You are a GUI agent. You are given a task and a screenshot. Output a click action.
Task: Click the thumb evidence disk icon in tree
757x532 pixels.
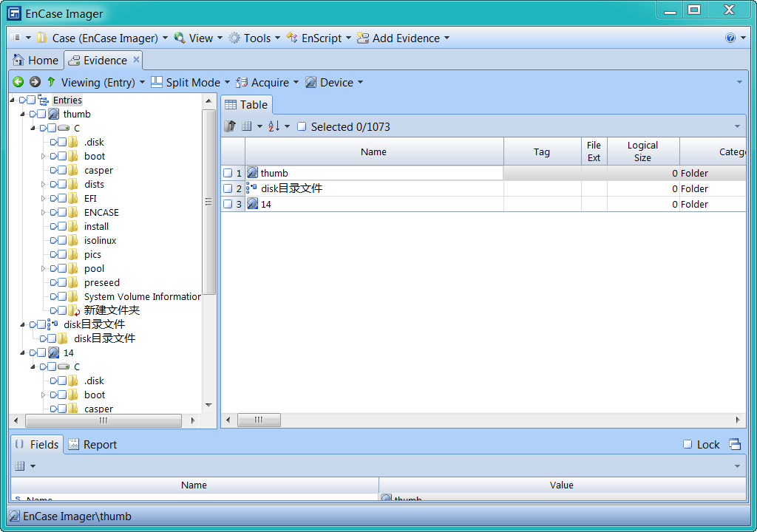point(54,115)
